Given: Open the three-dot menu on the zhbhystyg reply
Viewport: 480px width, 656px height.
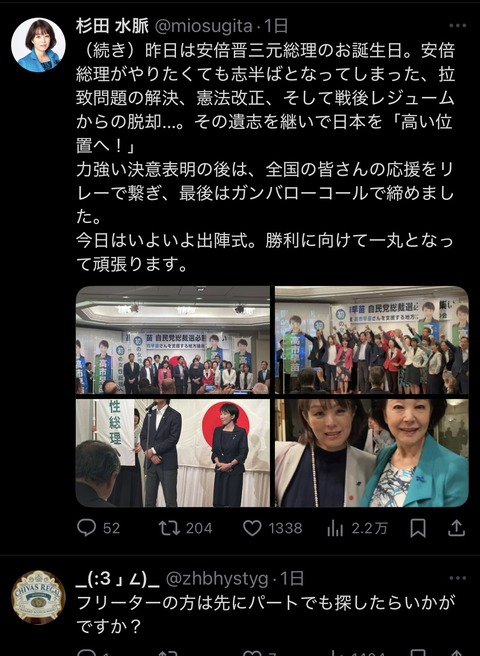Looking at the screenshot, I should click(x=457, y=578).
